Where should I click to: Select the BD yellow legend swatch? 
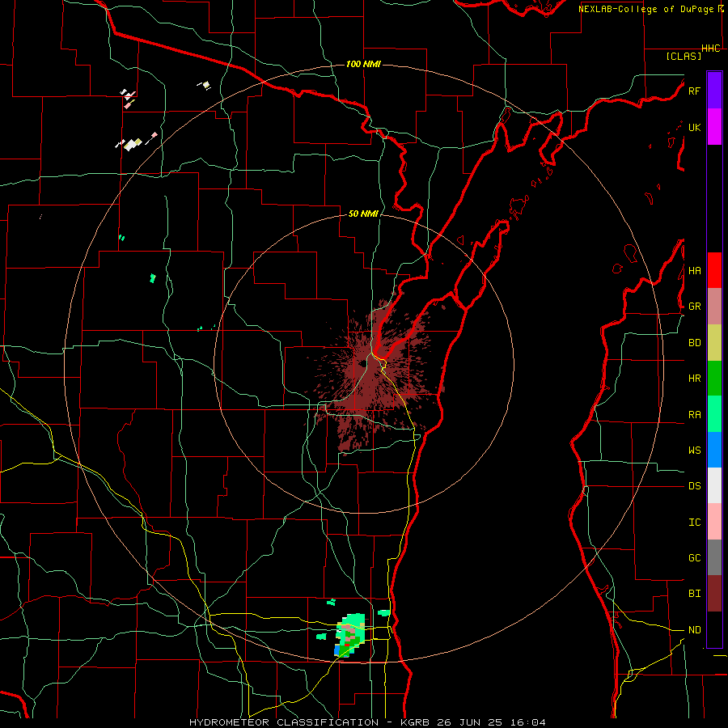coord(714,343)
